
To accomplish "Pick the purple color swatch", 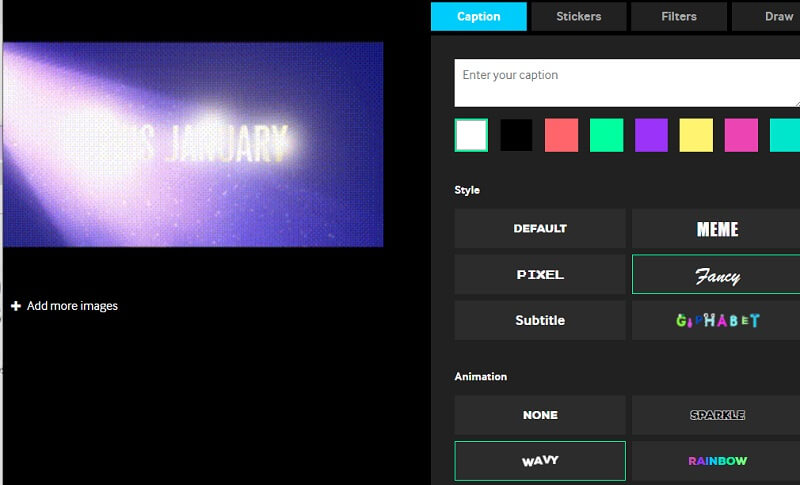I will pyautogui.click(x=651, y=135).
